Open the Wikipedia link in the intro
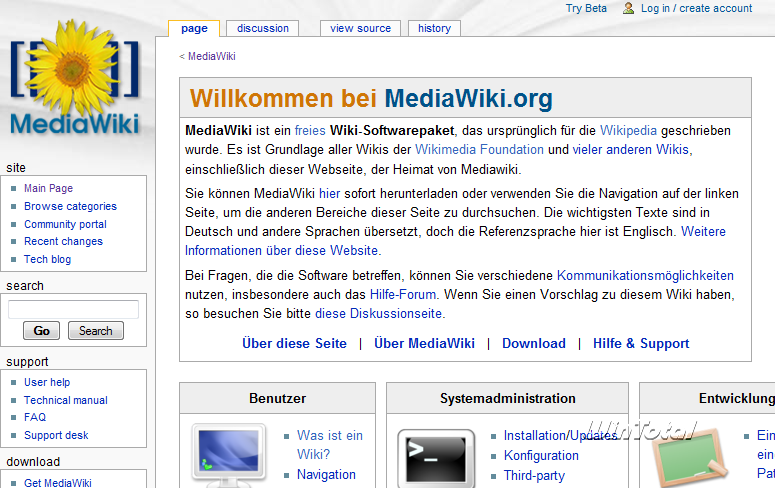 pos(628,131)
